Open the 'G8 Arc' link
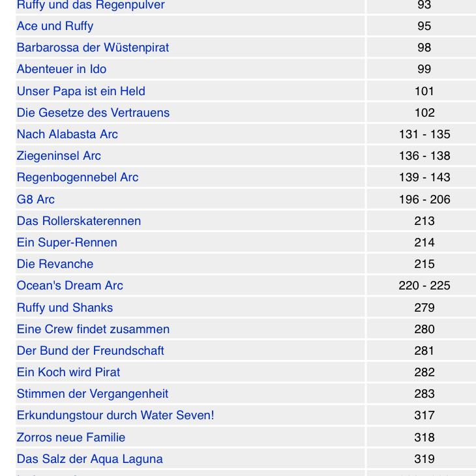Image resolution: width=476 pixels, height=476 pixels. coord(36,200)
